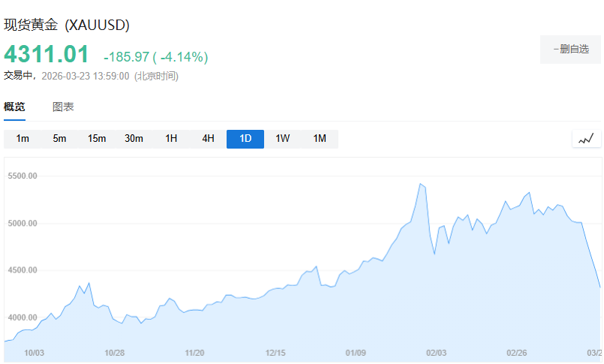Switch to the 图表 tab
The height and width of the screenshot is (364, 604).
[x=63, y=107]
